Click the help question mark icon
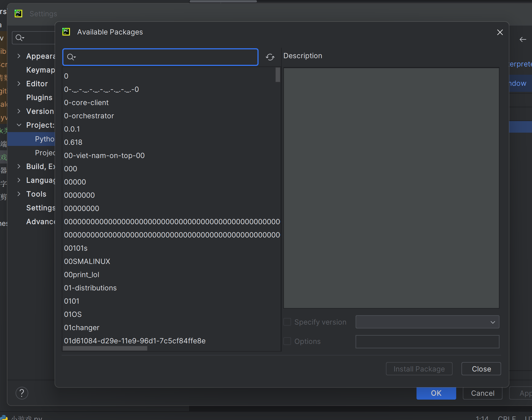The height and width of the screenshot is (420, 532). coord(22,393)
